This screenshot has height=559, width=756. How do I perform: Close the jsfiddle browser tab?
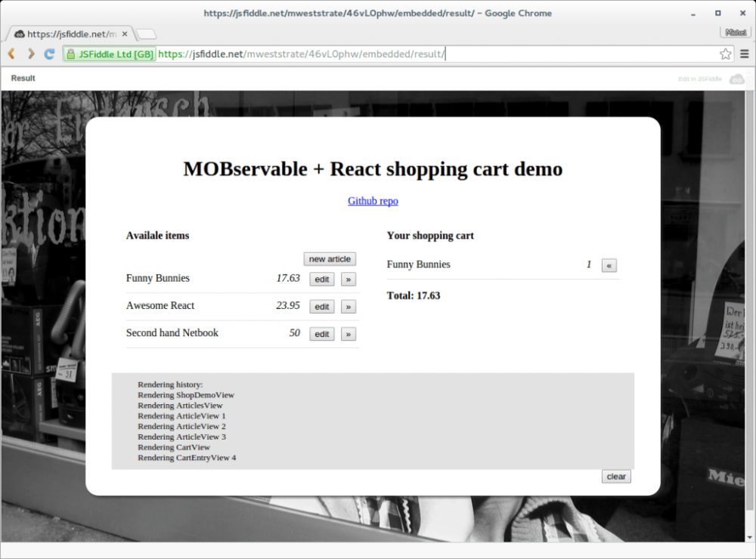[x=125, y=34]
